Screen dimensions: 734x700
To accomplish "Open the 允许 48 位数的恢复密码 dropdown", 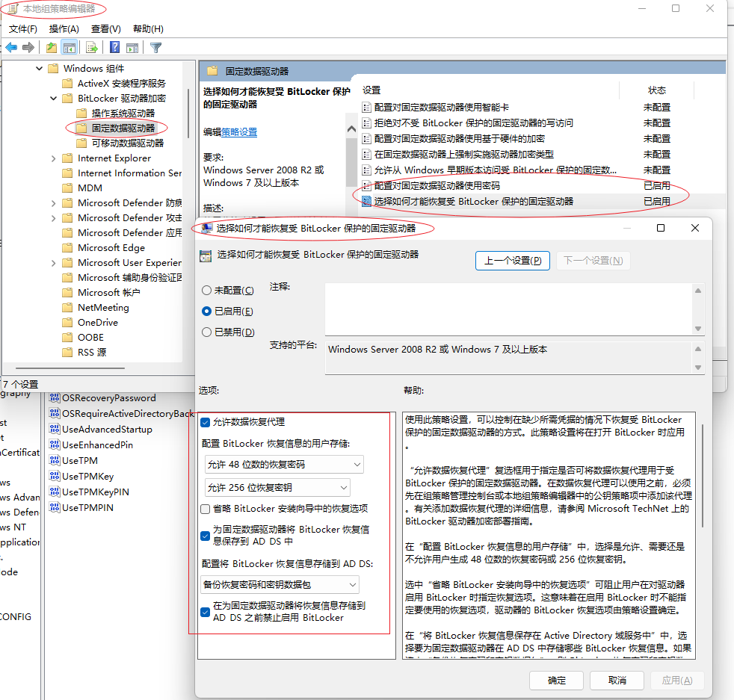I will (x=284, y=464).
